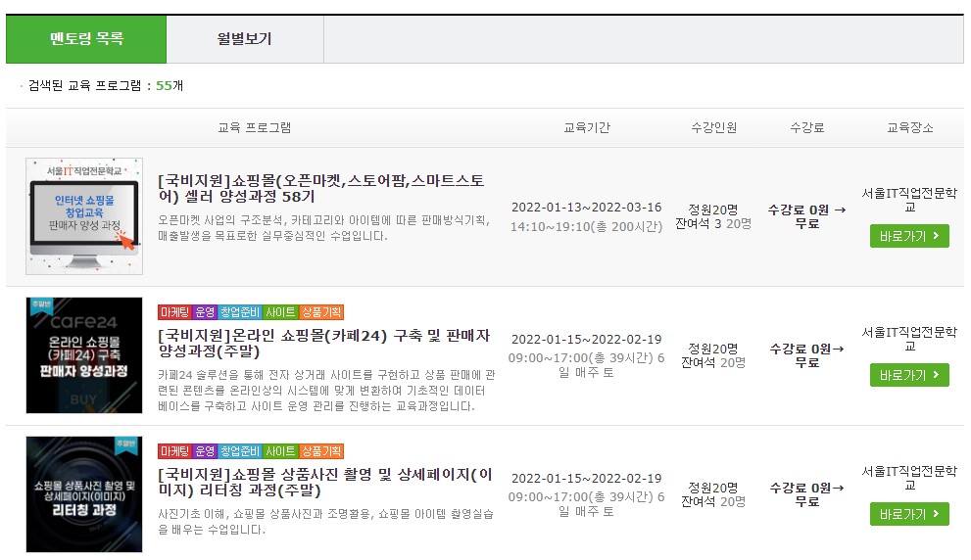Open thumbnail of 인터넷 쇼핑몰 창업교육 course
Image resolution: width=971 pixels, height=560 pixels.
click(84, 216)
